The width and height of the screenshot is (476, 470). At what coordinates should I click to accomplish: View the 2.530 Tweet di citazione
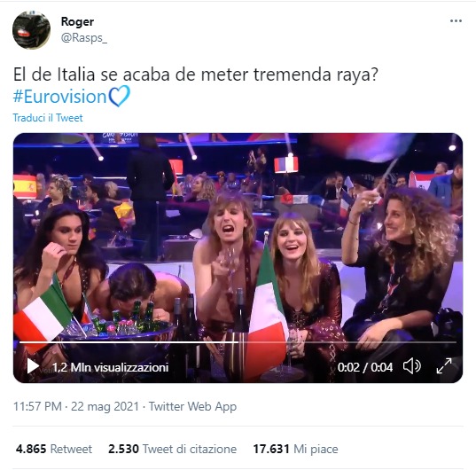[x=173, y=449]
